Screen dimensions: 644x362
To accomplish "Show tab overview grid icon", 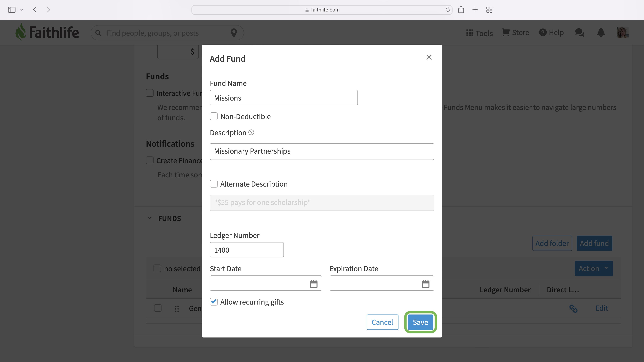I will pyautogui.click(x=489, y=10).
